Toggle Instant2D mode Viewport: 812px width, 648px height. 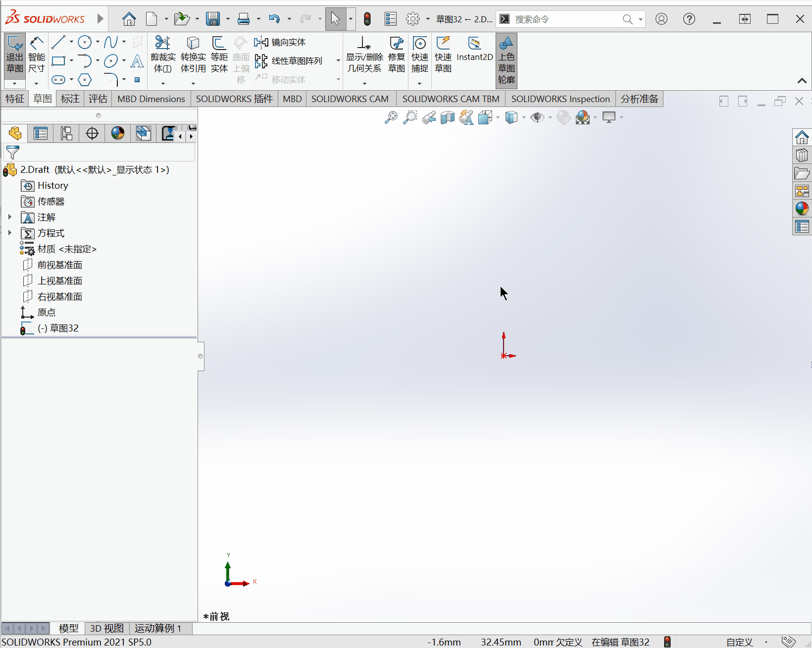(474, 49)
